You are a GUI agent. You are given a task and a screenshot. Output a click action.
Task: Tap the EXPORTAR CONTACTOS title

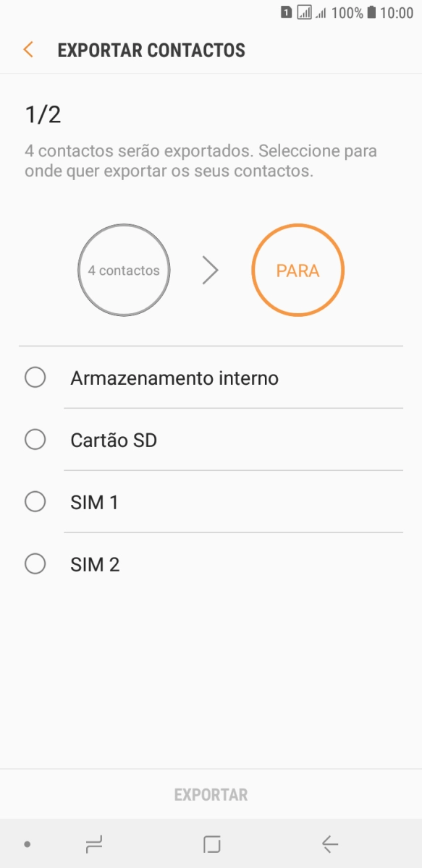point(153,49)
